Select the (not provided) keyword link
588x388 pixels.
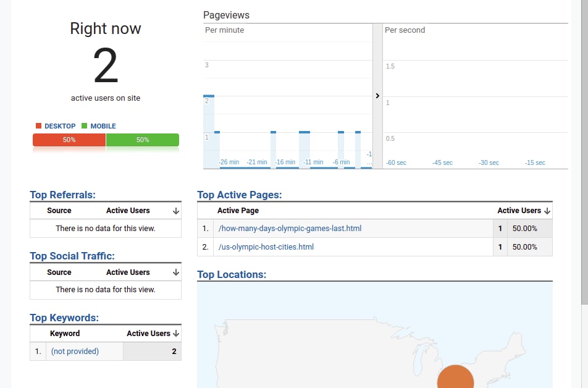click(75, 351)
